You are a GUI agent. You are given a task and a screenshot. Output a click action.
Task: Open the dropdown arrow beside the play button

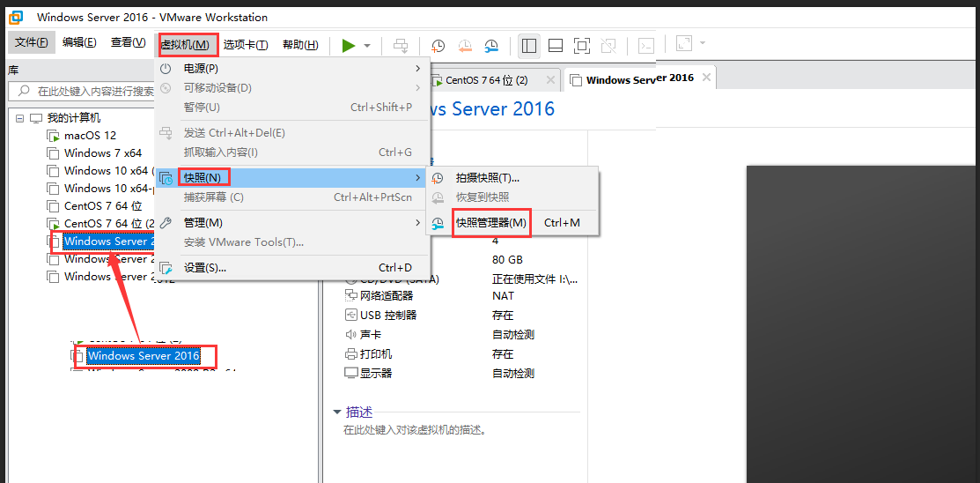(x=367, y=45)
